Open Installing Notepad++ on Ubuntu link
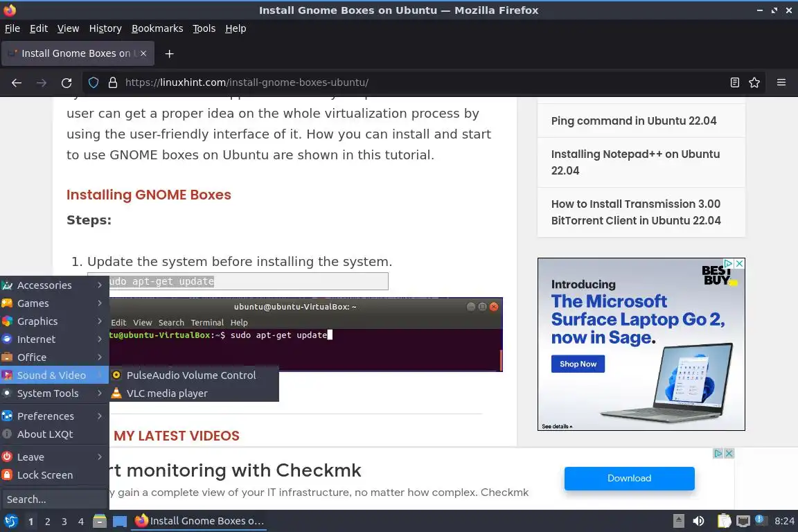Image resolution: width=798 pixels, height=532 pixels. click(636, 162)
